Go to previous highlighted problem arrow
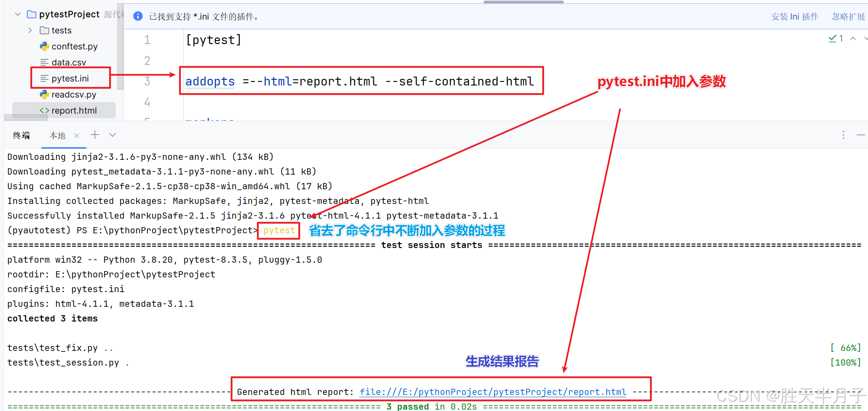The height and width of the screenshot is (411, 868). pyautogui.click(x=853, y=39)
